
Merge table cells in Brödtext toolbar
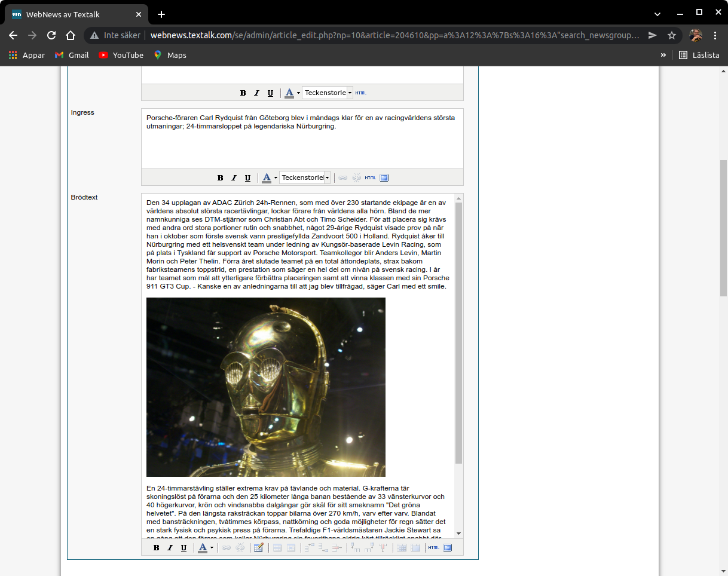coord(415,547)
